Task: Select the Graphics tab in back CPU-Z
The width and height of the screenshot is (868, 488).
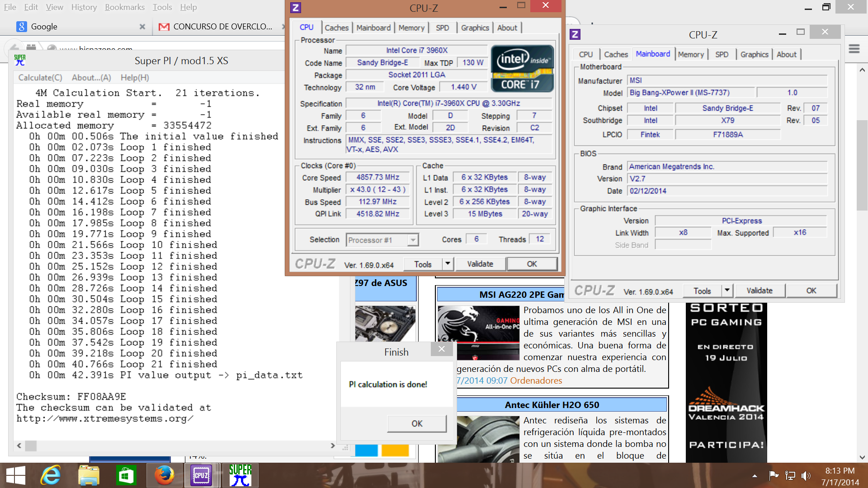Action: (754, 55)
